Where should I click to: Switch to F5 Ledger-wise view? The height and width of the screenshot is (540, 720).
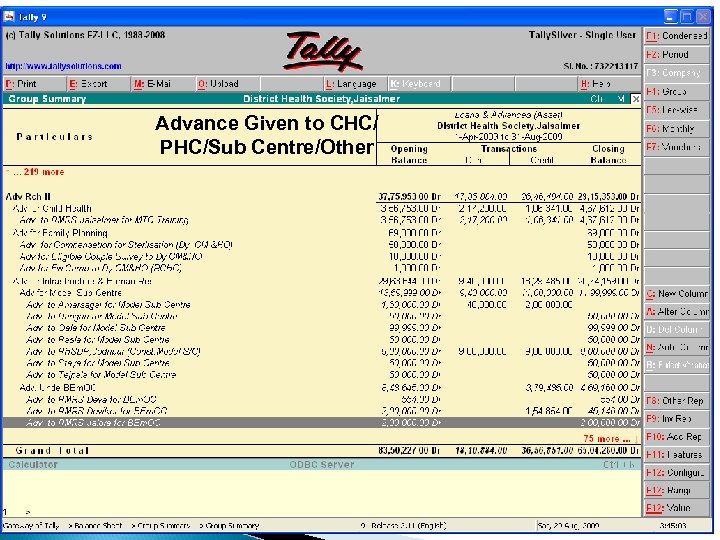coord(676,110)
